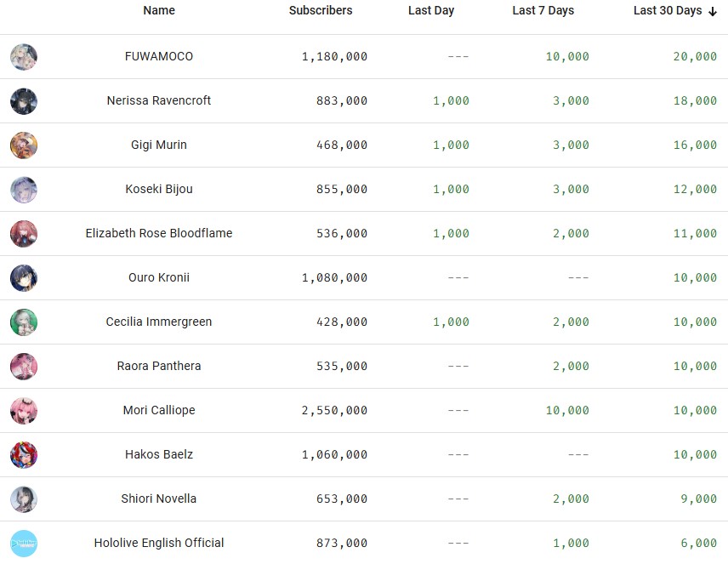Click Raora Panthera's avatar

click(24, 367)
